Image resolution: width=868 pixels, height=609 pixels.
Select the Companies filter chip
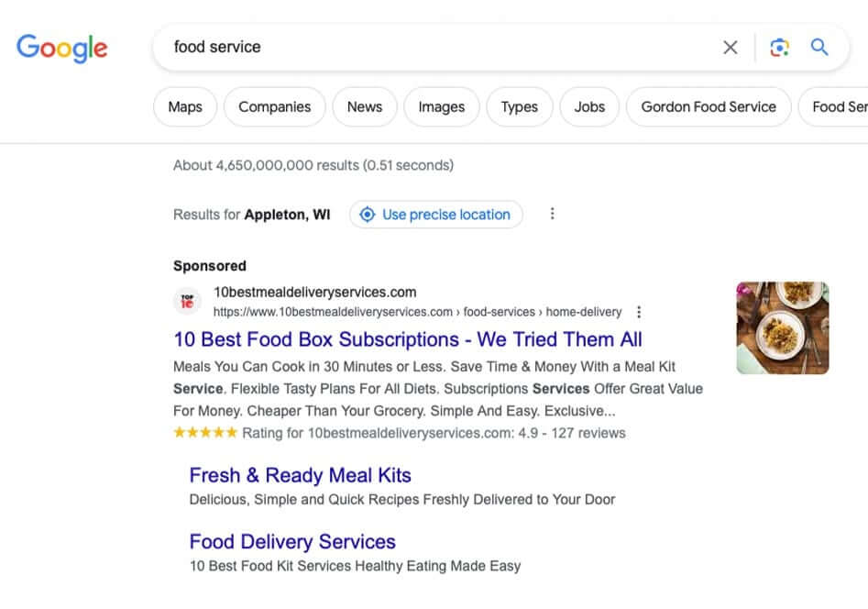[x=274, y=106]
